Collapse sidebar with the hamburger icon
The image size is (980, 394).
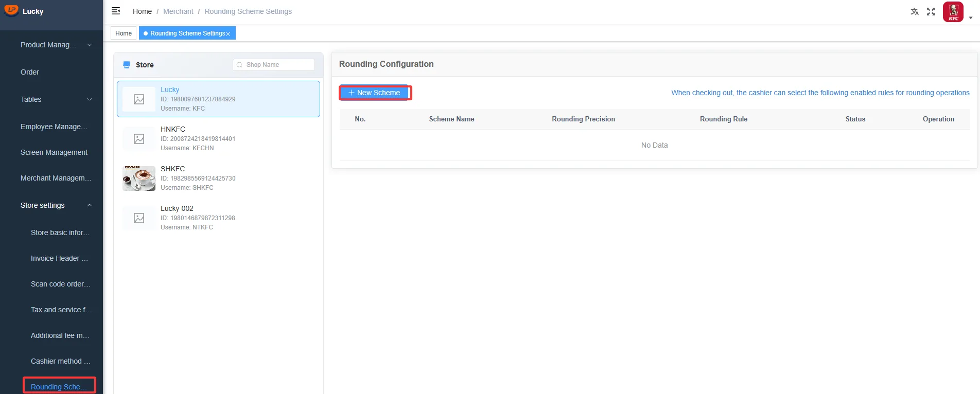point(116,11)
